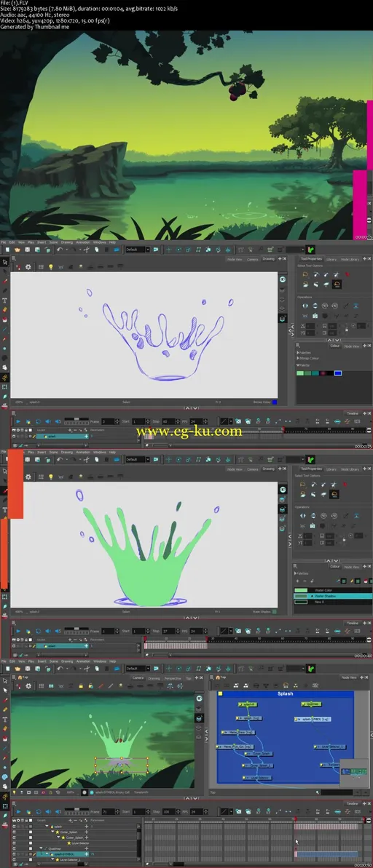
Task: Select Quadmap node in Node View
Action: [311, 704]
